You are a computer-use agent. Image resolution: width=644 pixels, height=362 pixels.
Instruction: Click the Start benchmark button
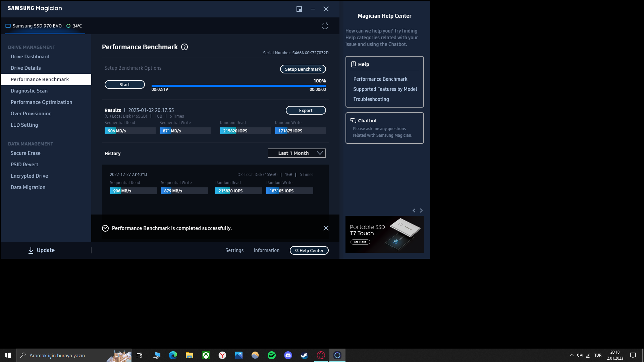click(124, 84)
